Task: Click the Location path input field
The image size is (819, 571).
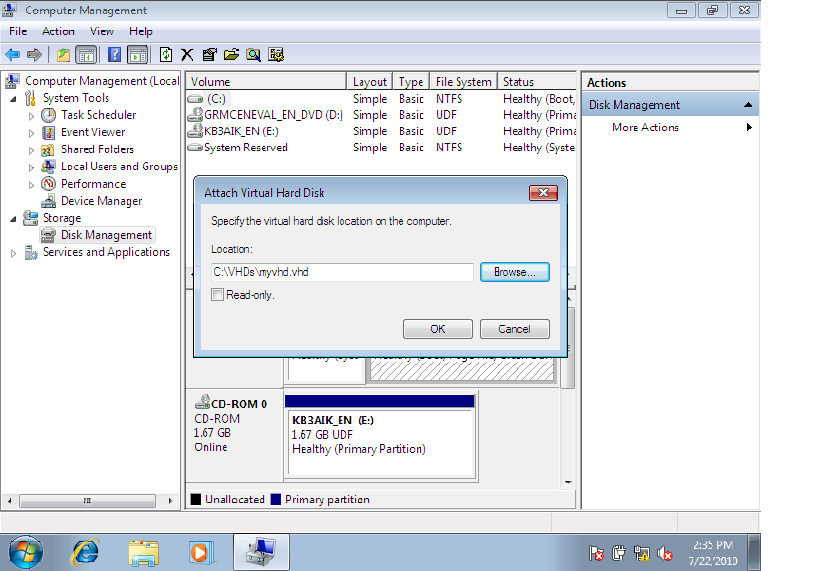Action: pos(342,272)
